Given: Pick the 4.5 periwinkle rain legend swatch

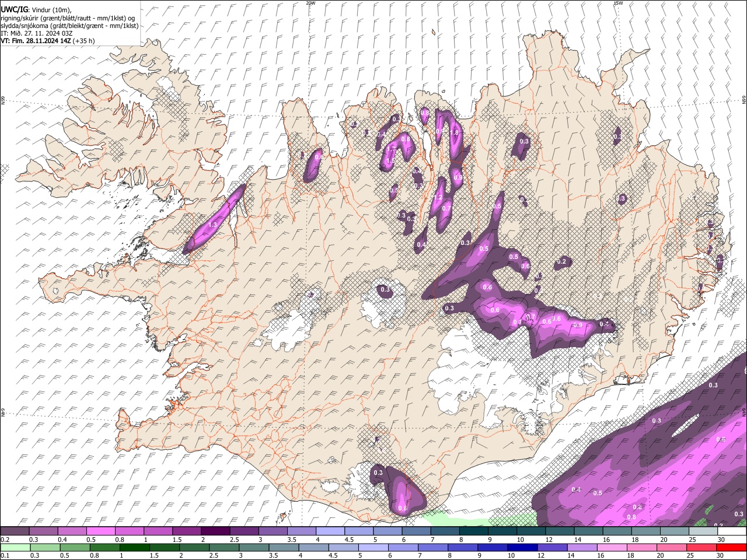Looking at the screenshot, I should click(x=344, y=548).
